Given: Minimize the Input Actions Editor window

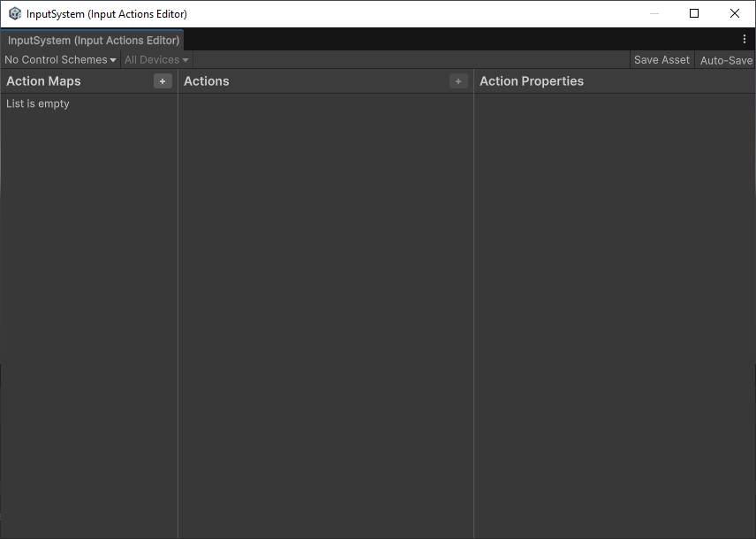Looking at the screenshot, I should pyautogui.click(x=654, y=14).
